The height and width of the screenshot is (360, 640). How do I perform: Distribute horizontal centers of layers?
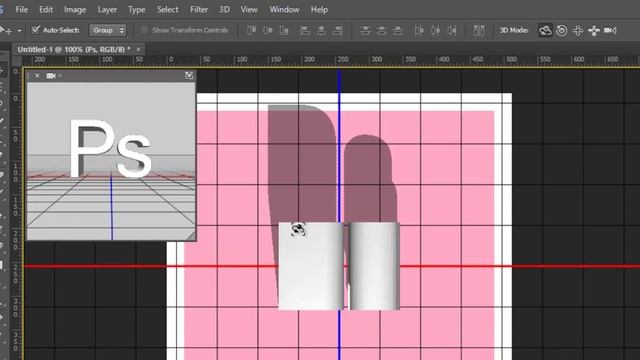coord(436,30)
